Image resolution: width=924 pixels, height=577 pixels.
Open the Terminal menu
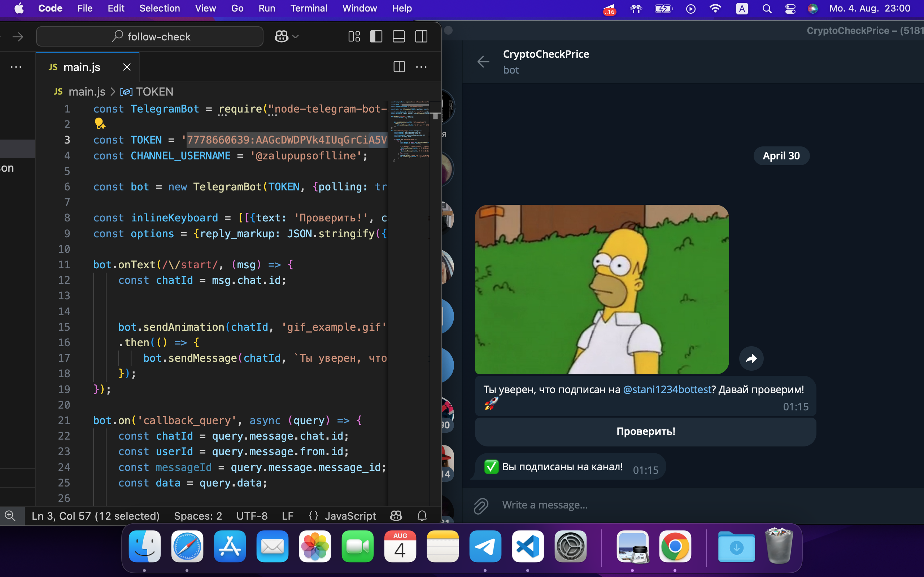point(309,8)
